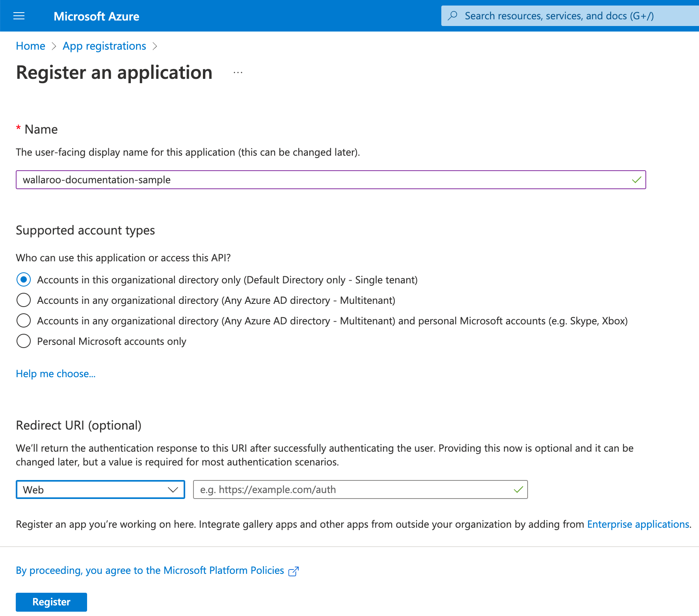
Task: Open the Help me choose link
Action: point(55,373)
